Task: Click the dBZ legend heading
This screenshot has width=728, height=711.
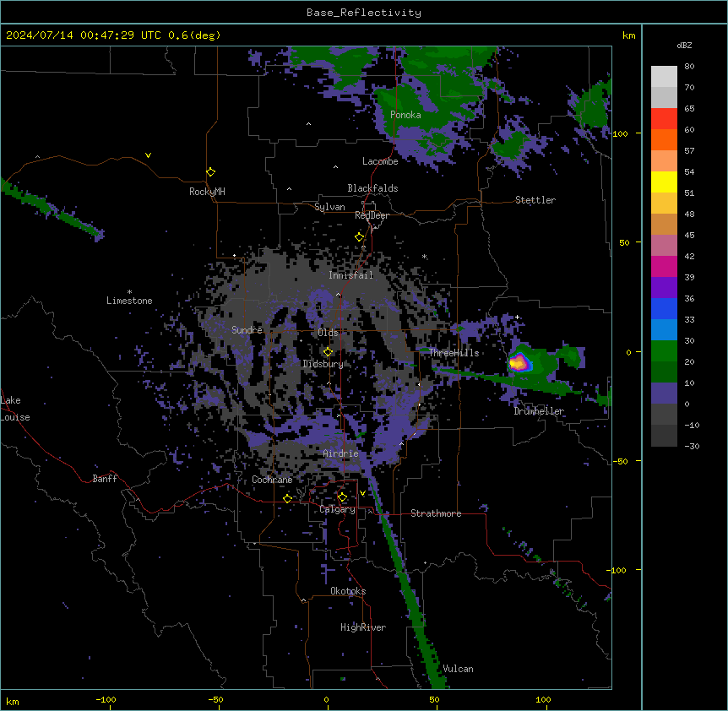Action: (684, 45)
